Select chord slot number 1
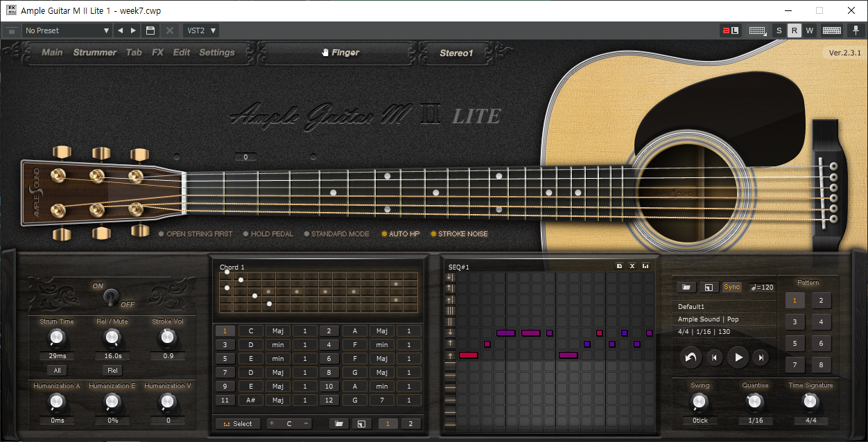This screenshot has height=442, width=868. click(225, 331)
